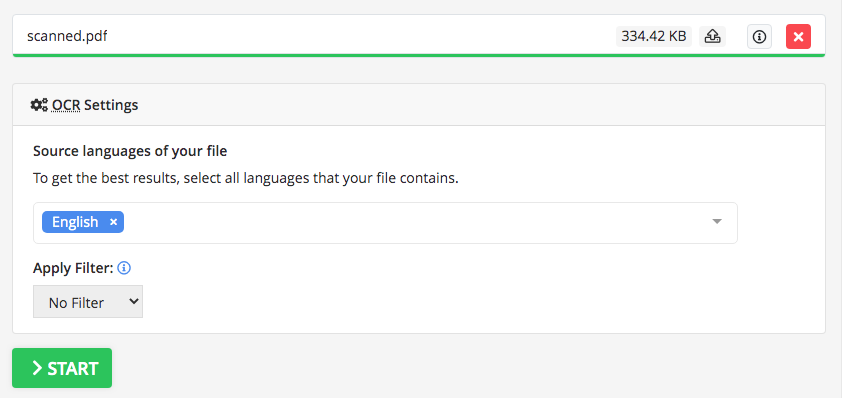842x398 pixels.
Task: Open the No Filter dropdown
Action: click(88, 302)
